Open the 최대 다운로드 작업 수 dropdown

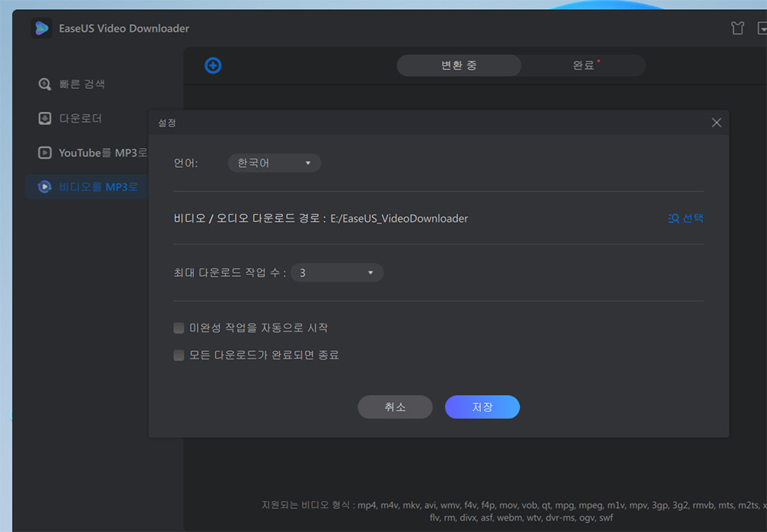337,273
